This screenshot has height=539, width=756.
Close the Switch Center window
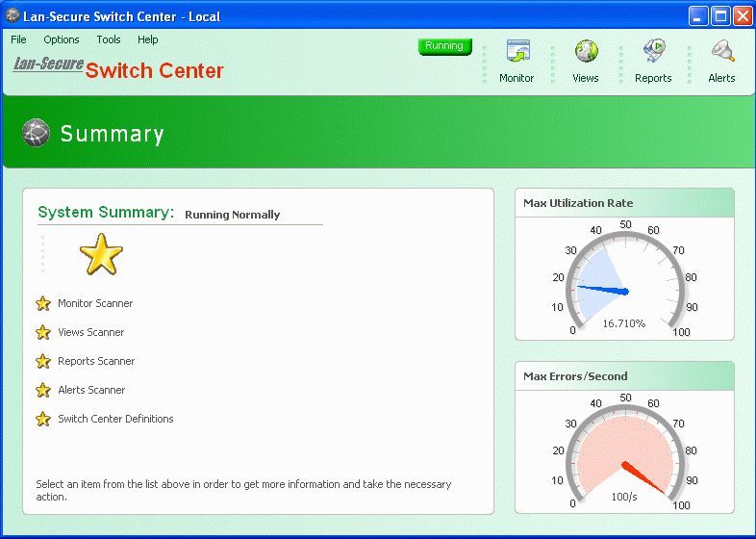pyautogui.click(x=743, y=16)
